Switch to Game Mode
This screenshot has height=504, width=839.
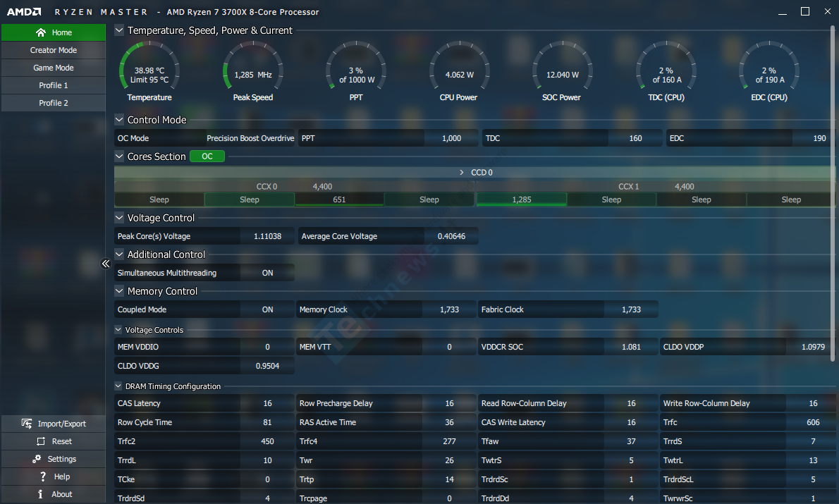pos(54,68)
